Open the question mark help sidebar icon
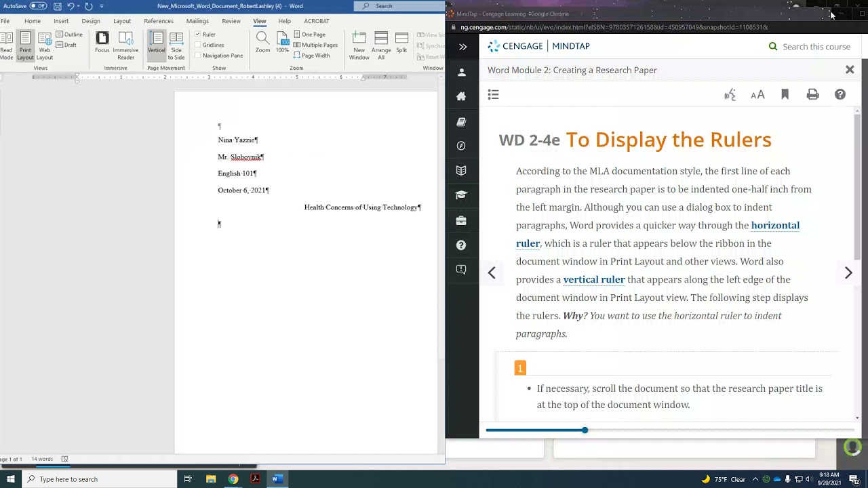The height and width of the screenshot is (488, 868). (461, 245)
